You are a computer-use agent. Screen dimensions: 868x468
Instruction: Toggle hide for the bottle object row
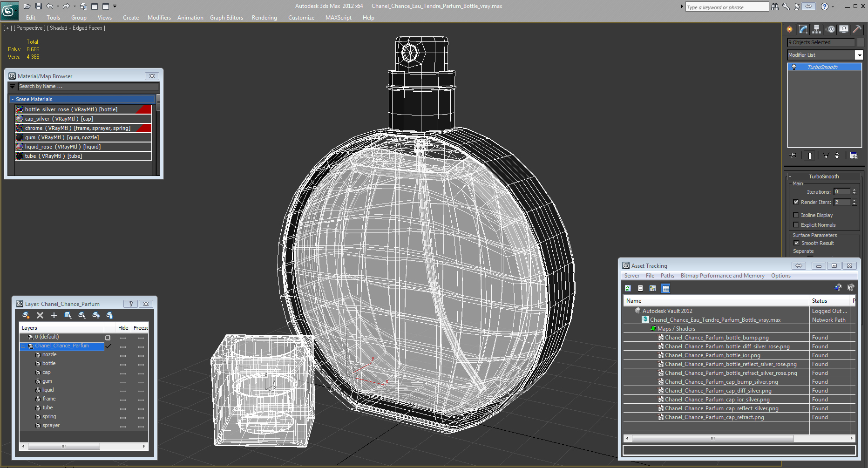[x=123, y=365]
